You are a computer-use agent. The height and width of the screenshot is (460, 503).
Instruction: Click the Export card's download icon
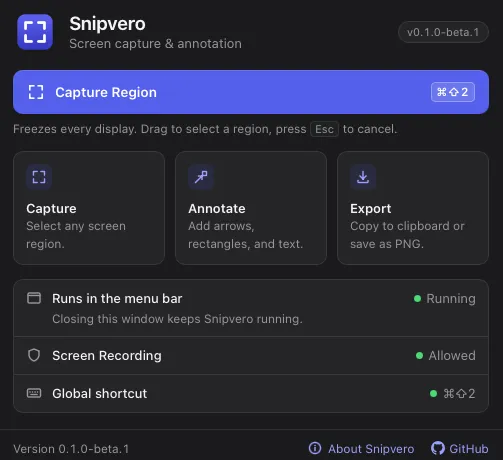click(363, 177)
